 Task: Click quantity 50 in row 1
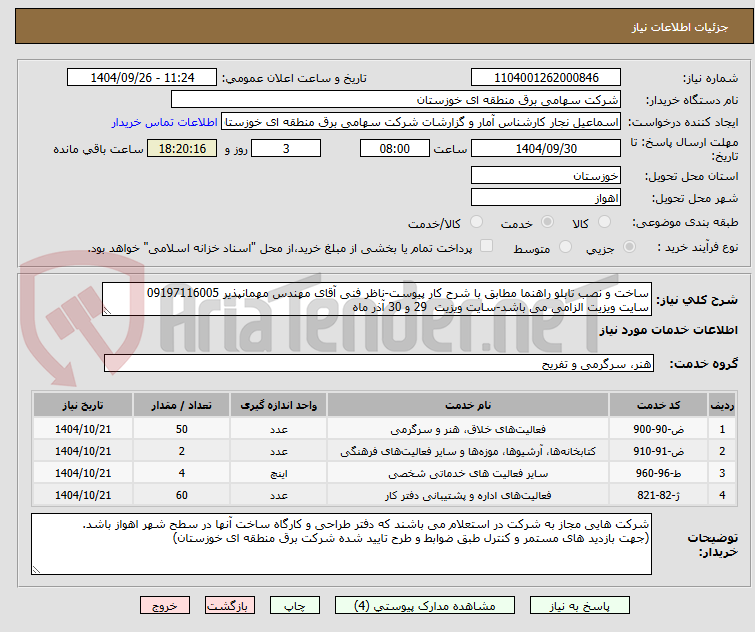coord(182,429)
